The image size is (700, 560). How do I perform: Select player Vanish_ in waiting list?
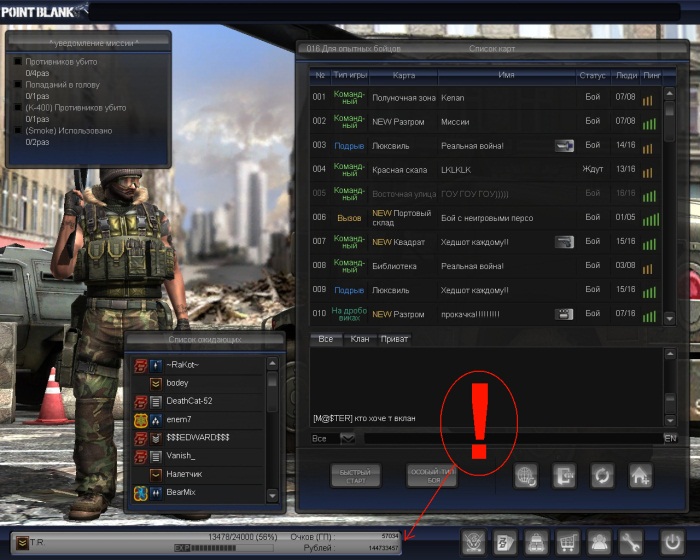coord(198,456)
